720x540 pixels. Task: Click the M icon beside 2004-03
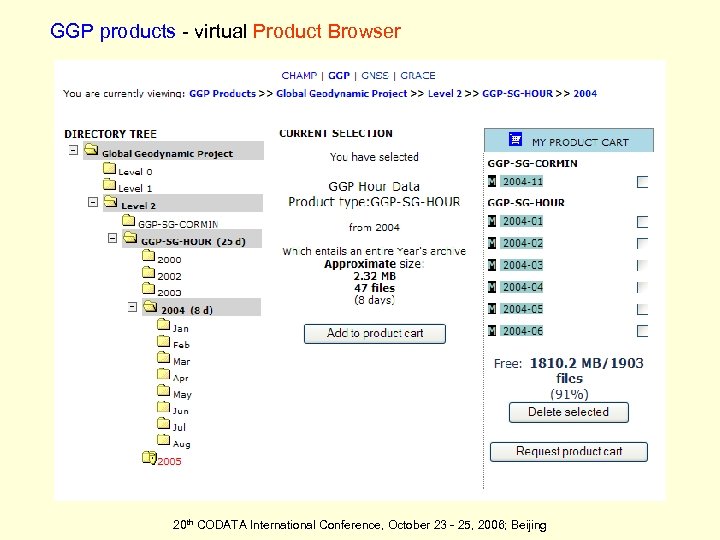[492, 265]
